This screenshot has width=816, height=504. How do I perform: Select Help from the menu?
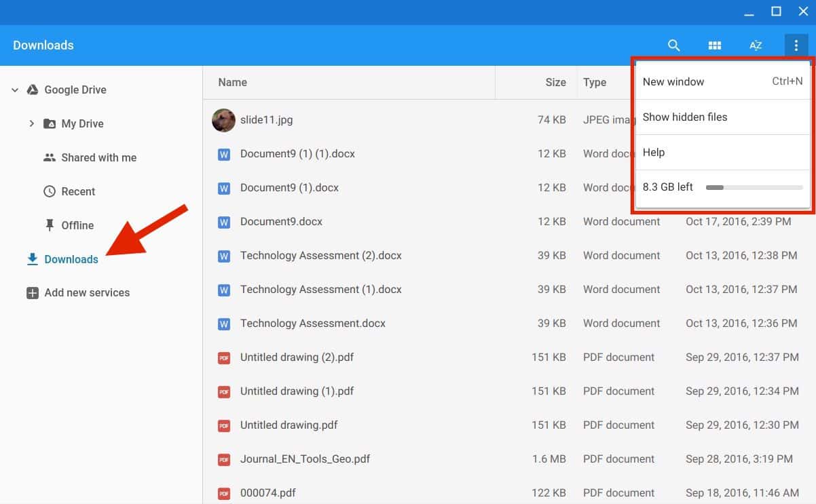653,152
